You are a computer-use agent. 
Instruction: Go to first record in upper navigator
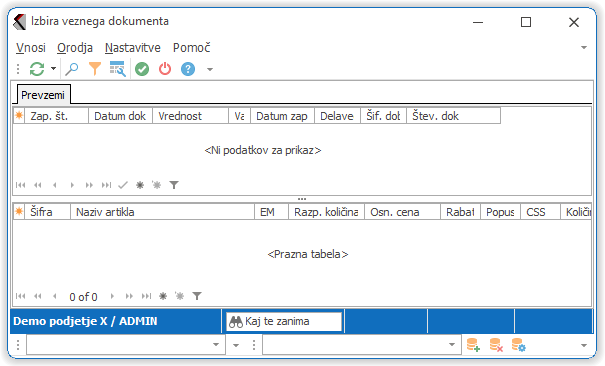tap(20, 185)
